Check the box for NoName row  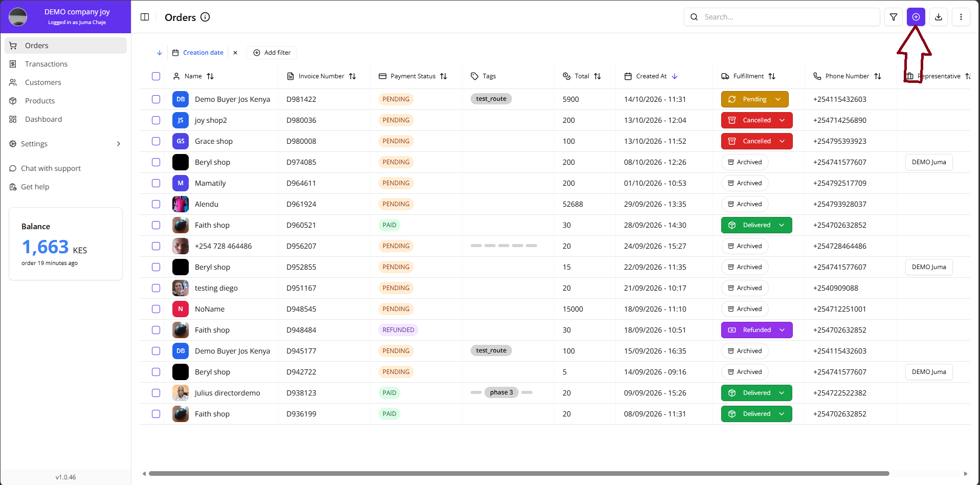pos(156,309)
